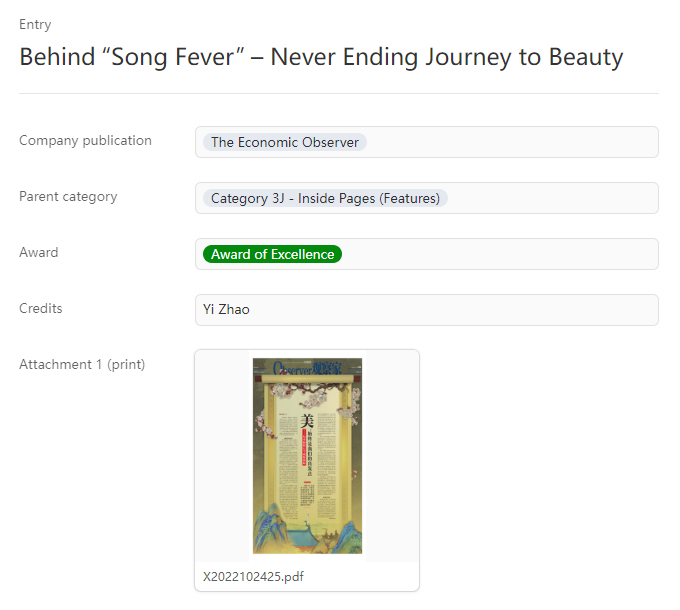The height and width of the screenshot is (610, 680).
Task: Click the Award field label
Action: pyautogui.click(x=39, y=252)
